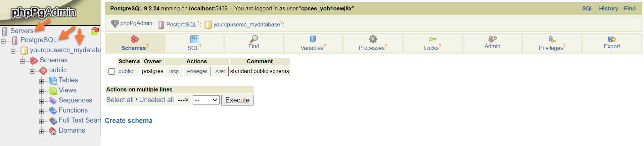Check the public schema row checkbox
This screenshot has width=644, height=146.
click(112, 71)
